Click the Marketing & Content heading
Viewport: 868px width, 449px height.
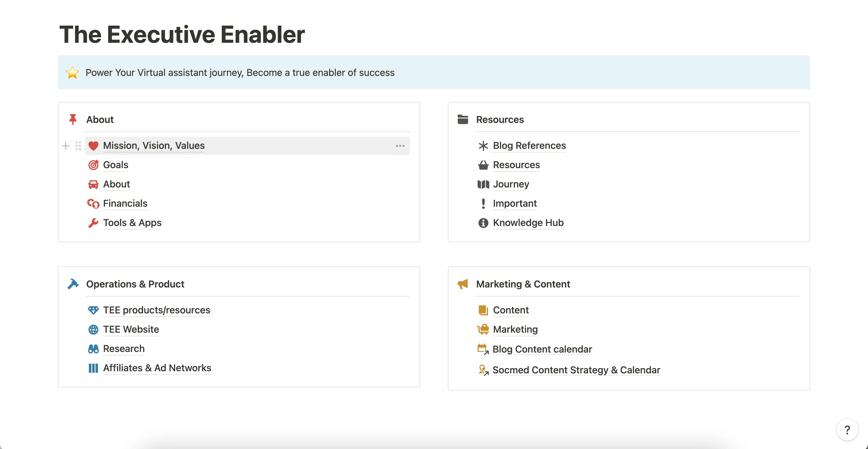pyautogui.click(x=523, y=284)
